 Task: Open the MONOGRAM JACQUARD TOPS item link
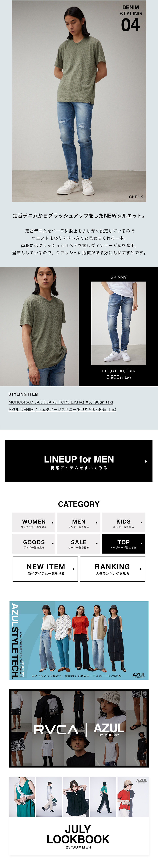coord(60,402)
